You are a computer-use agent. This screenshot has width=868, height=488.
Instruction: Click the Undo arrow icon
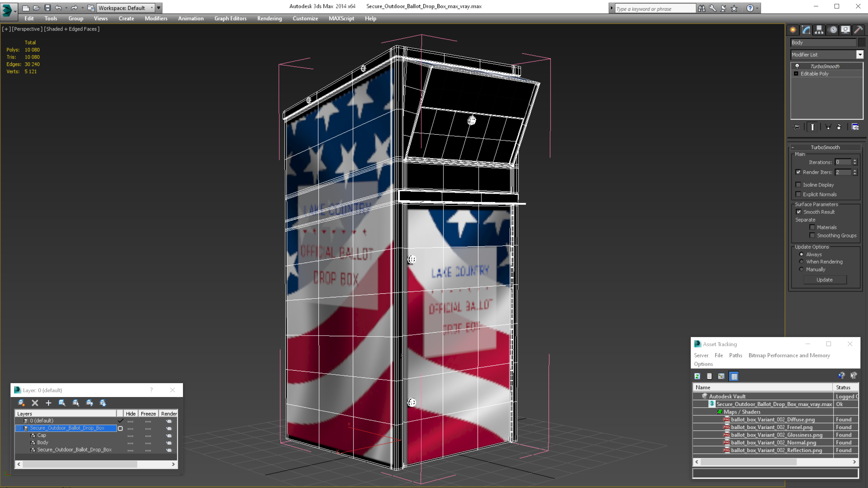pos(58,8)
